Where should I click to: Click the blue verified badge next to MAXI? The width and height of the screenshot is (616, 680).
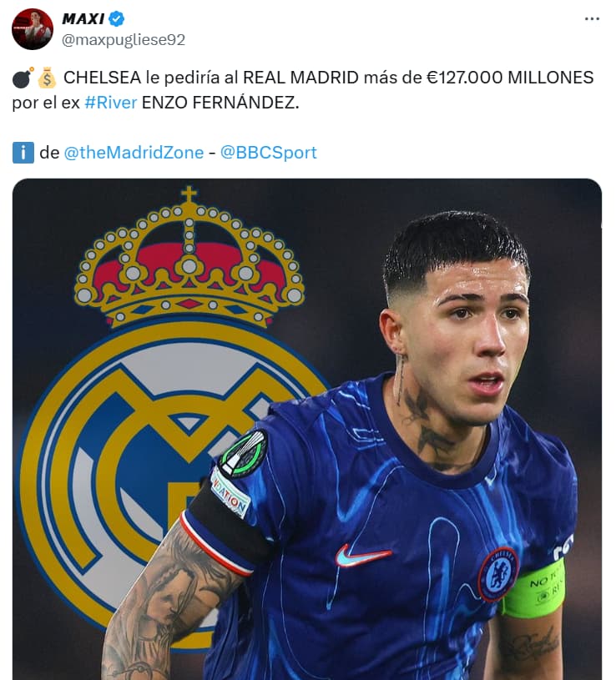(116, 18)
